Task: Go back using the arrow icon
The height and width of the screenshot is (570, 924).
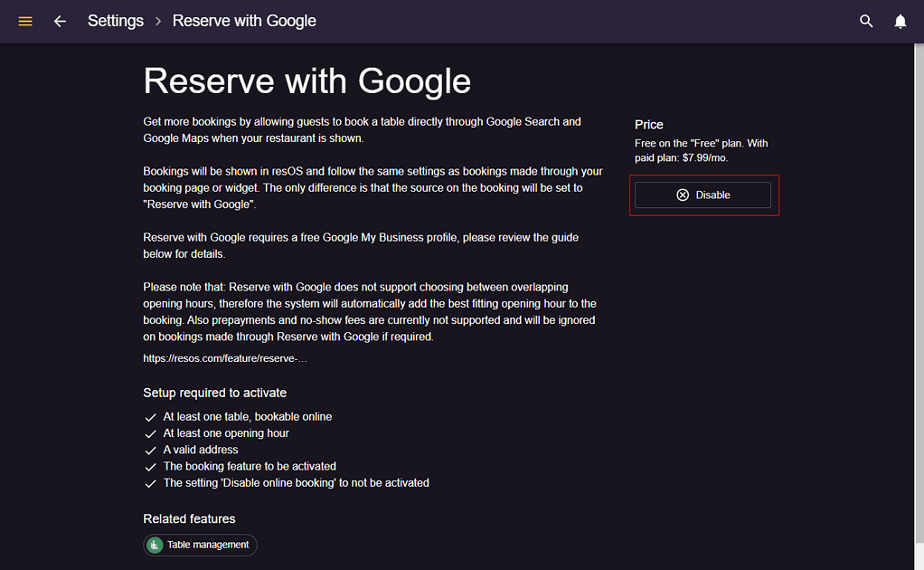Action: [60, 21]
